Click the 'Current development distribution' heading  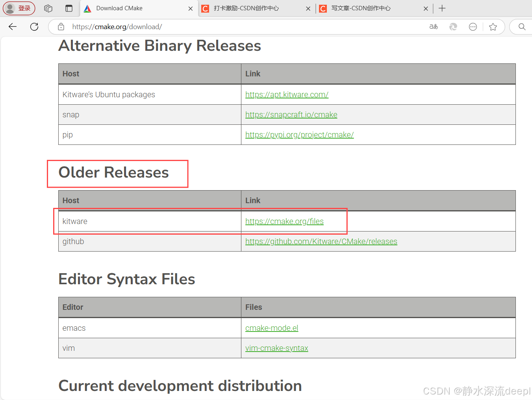pyautogui.click(x=180, y=386)
